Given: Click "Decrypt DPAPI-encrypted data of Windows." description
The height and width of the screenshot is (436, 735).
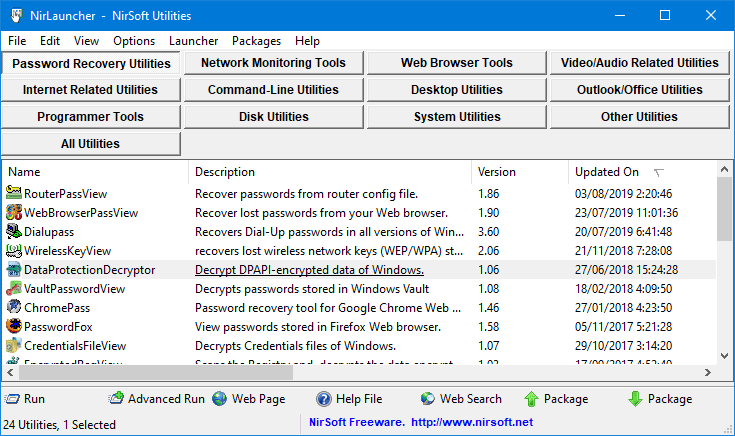Looking at the screenshot, I should tap(309, 270).
